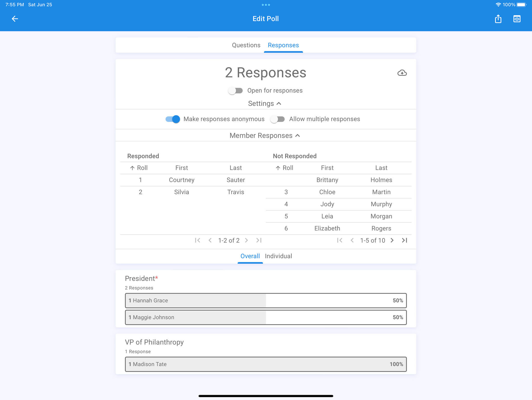Tap the three dots multitasking menu
Screen dimensions: 532x400
point(266,5)
